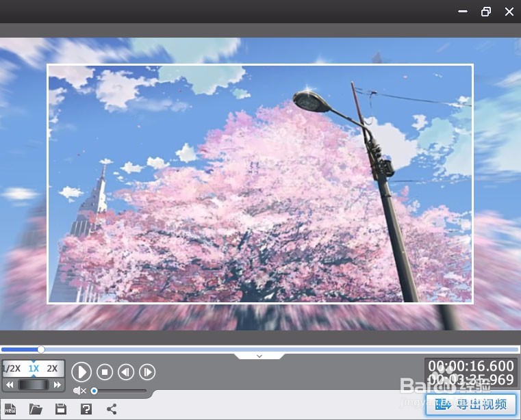Restore down the window
Viewport: 521px width, 420px height.
(x=486, y=12)
